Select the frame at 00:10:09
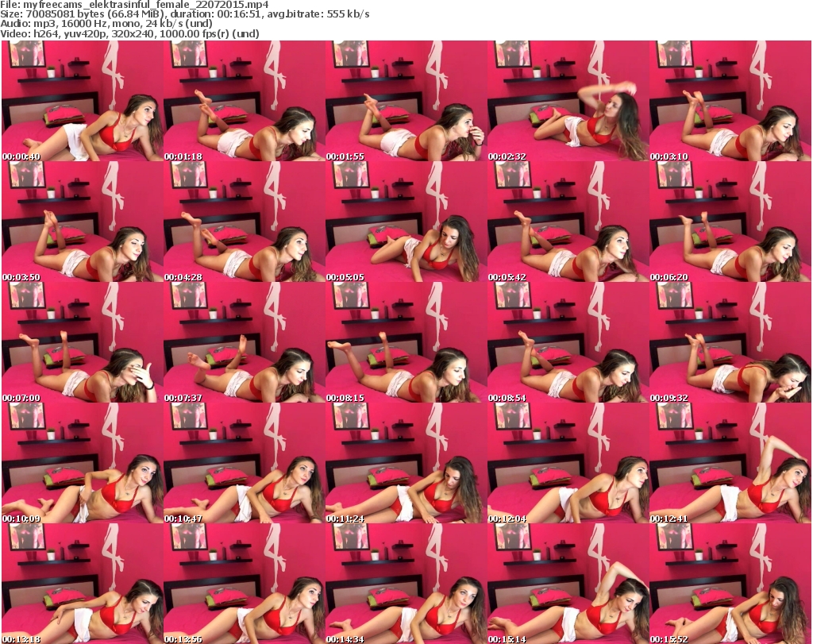 pos(83,463)
